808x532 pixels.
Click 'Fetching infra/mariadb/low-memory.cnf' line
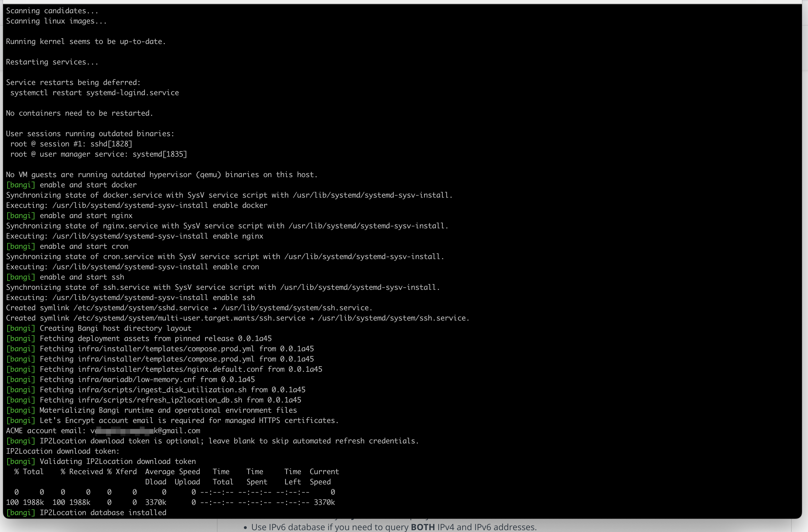[130, 380]
